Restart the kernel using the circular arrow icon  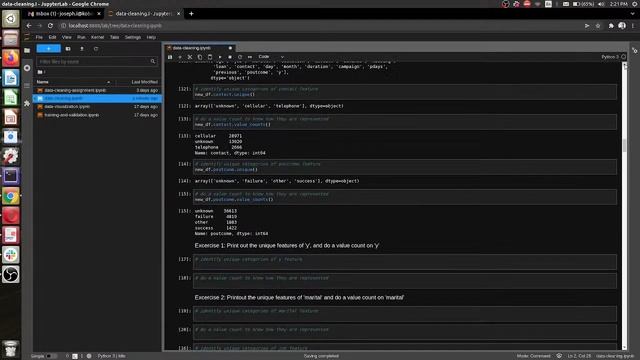pos(240,57)
